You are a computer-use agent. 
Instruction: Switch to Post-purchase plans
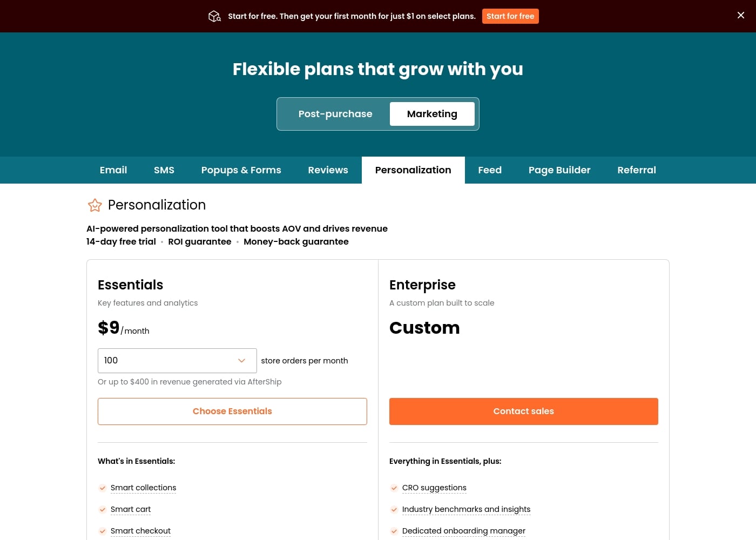[335, 114]
